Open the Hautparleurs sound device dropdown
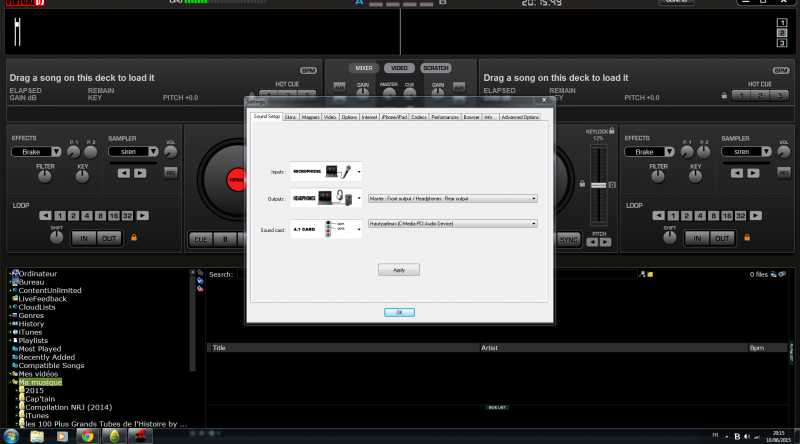This screenshot has height=444, width=800. point(453,224)
